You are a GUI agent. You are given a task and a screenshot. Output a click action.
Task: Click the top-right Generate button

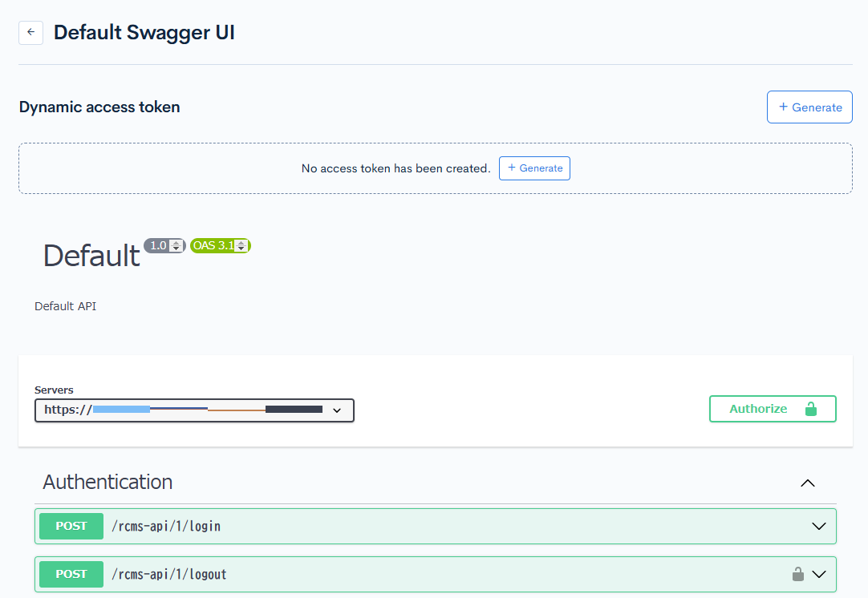pyautogui.click(x=809, y=107)
